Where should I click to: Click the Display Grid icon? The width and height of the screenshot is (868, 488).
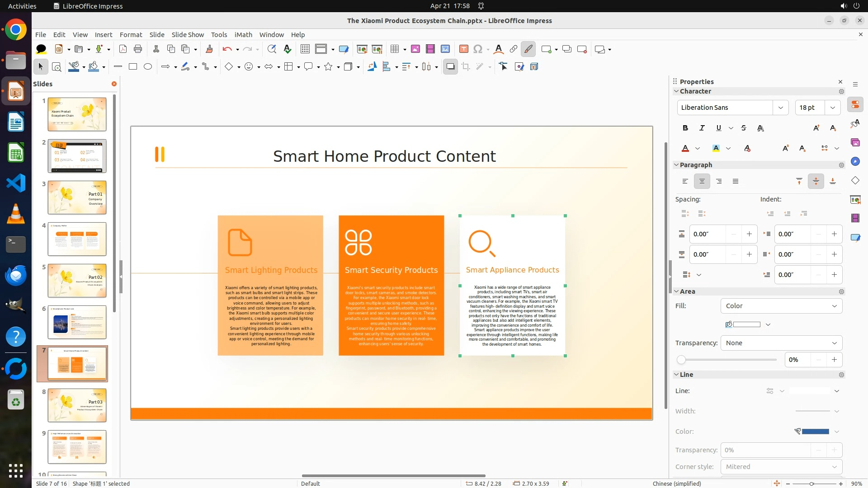[305, 49]
